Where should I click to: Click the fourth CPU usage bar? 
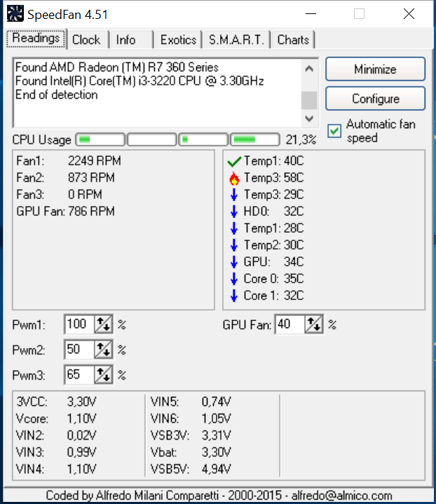point(254,139)
